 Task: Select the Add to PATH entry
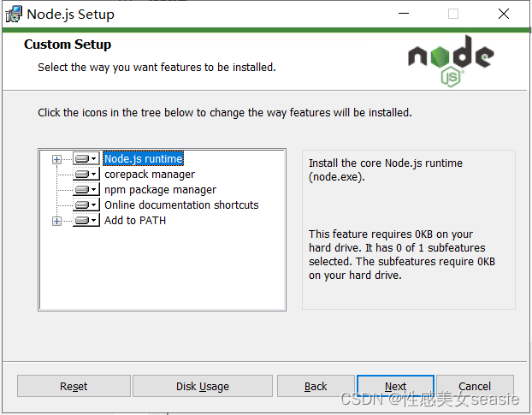coord(135,221)
